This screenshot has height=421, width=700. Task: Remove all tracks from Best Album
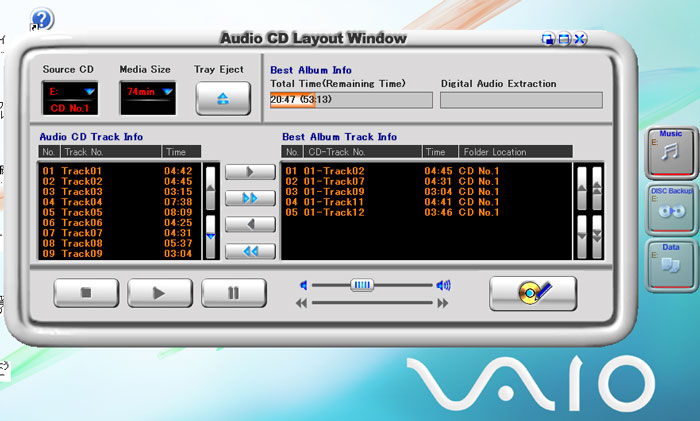pyautogui.click(x=250, y=251)
